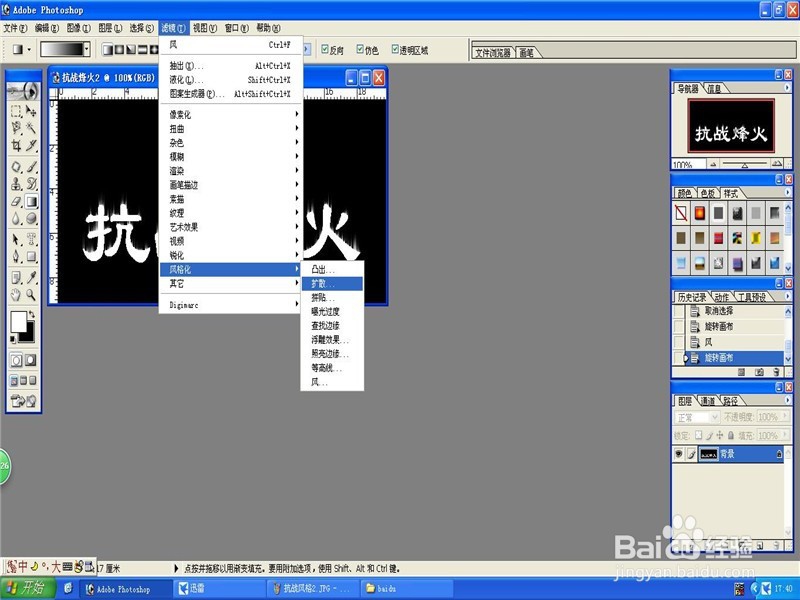
Task: Open the gradient picker dropdown arrow
Action: 88,47
